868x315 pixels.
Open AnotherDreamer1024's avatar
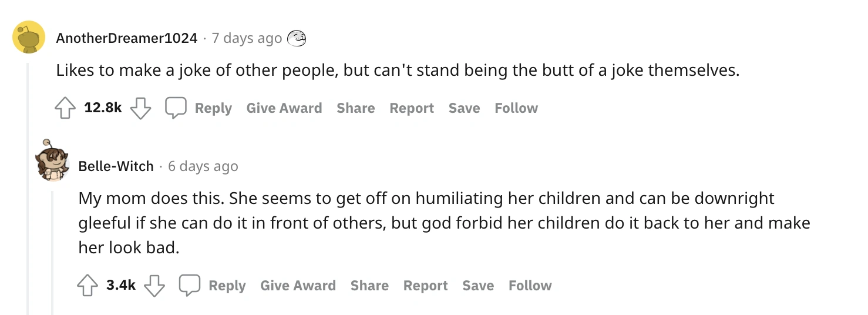[x=29, y=36]
